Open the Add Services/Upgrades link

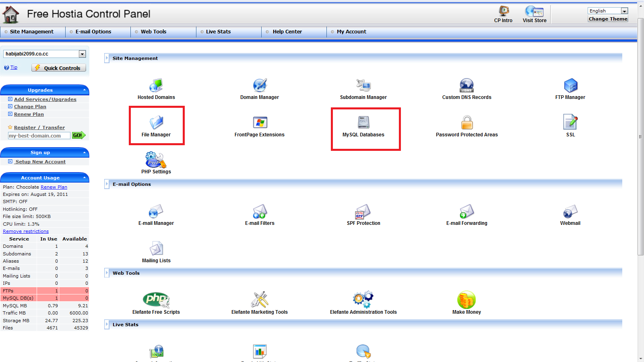point(45,99)
